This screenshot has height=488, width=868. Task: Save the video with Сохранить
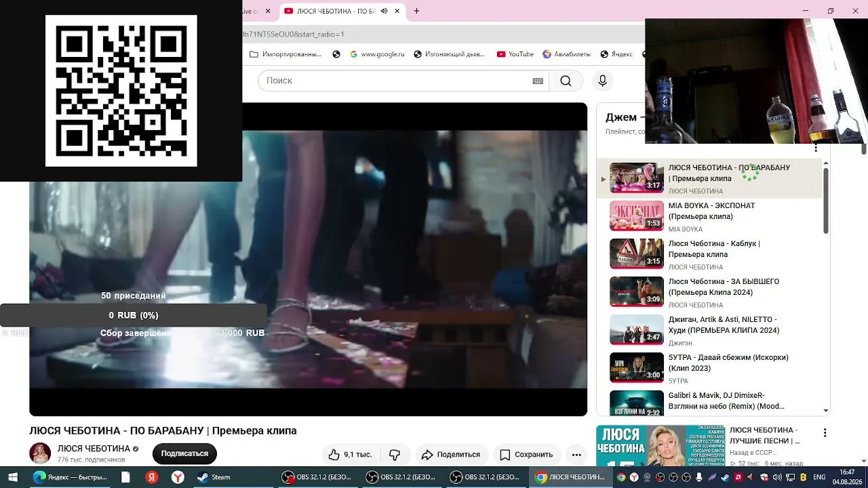point(526,454)
